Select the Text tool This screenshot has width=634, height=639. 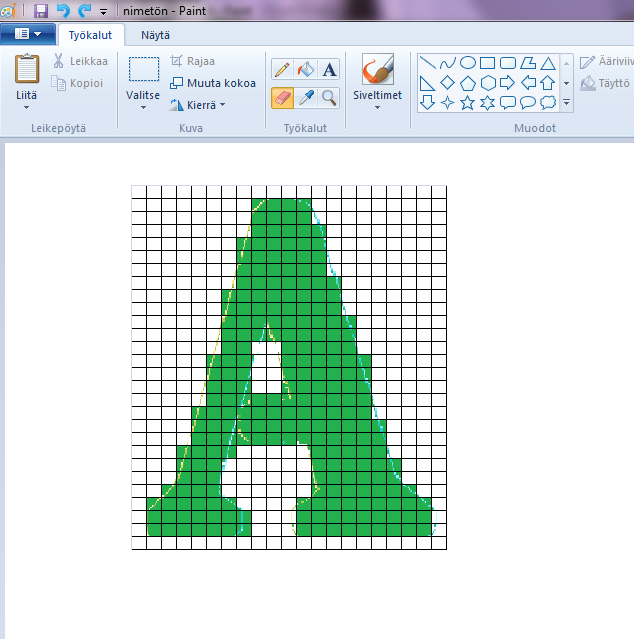[x=329, y=69]
